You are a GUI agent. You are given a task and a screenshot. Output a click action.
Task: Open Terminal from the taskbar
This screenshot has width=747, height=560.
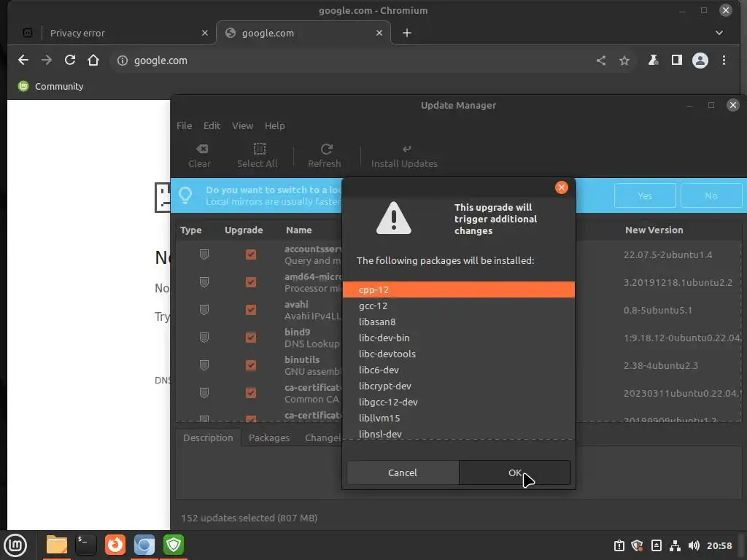pos(86,545)
